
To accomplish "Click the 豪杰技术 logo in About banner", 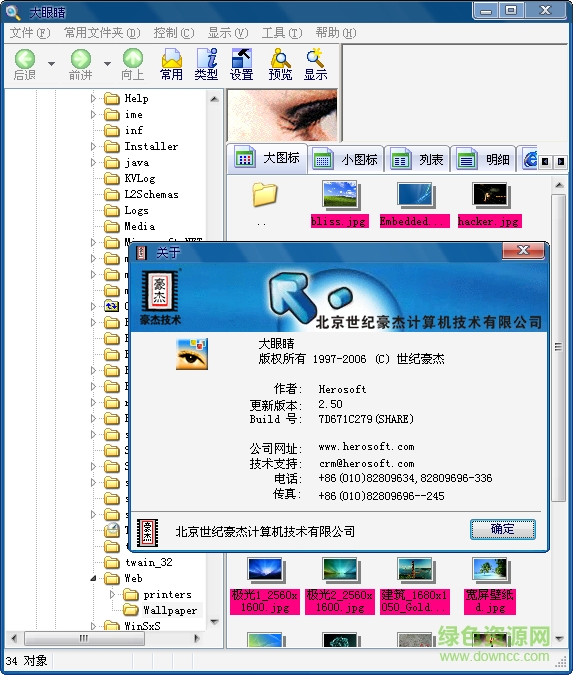I will pyautogui.click(x=160, y=297).
